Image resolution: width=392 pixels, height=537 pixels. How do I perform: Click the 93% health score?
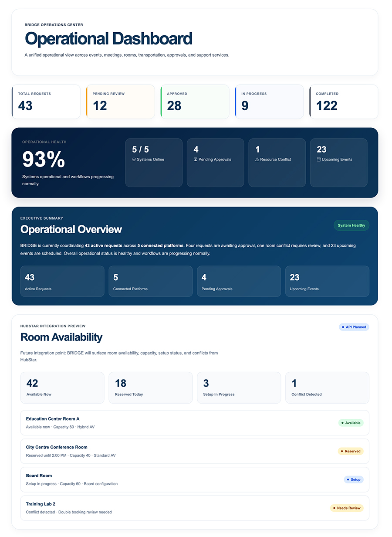(x=44, y=159)
